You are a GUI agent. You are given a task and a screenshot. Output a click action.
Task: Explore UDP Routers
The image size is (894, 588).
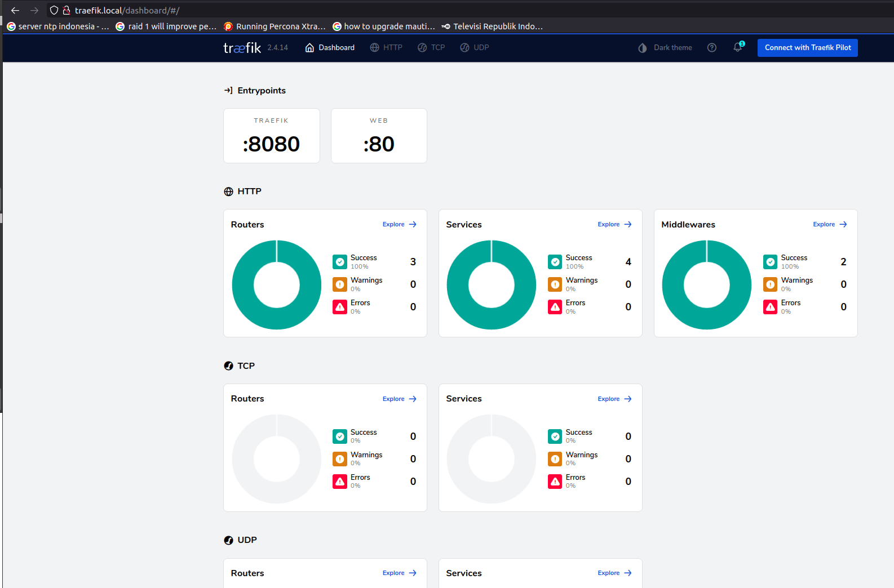tap(400, 573)
